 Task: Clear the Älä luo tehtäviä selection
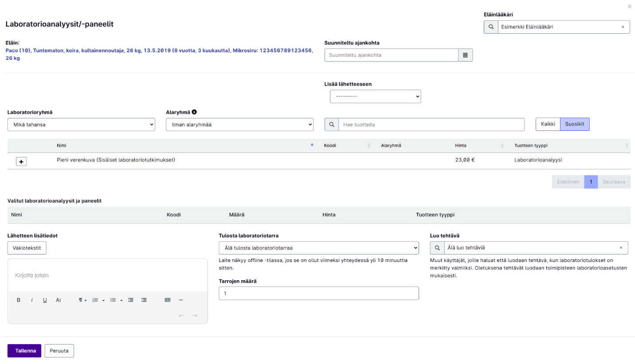point(621,248)
